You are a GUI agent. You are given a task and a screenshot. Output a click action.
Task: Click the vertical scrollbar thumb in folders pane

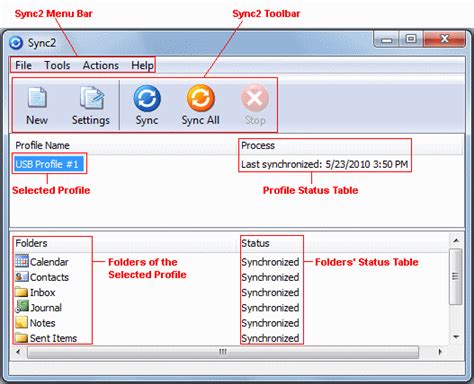[456, 276]
